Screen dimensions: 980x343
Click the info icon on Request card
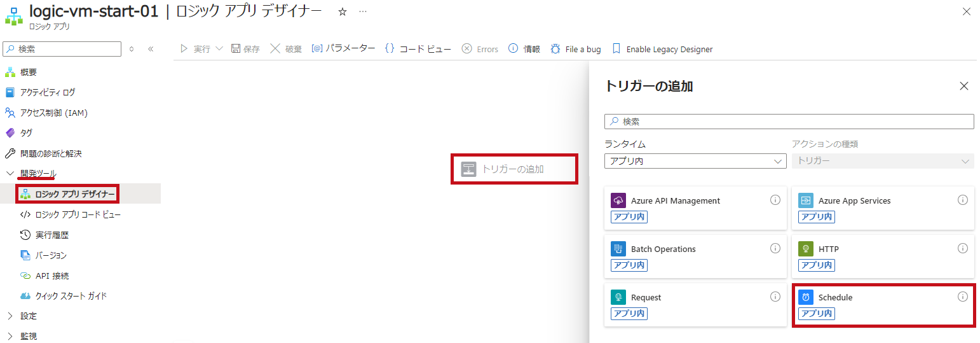775,297
